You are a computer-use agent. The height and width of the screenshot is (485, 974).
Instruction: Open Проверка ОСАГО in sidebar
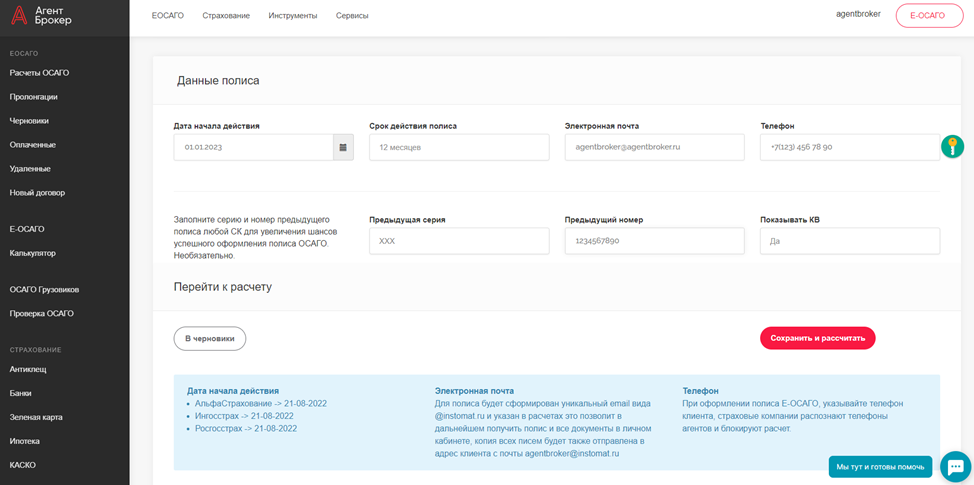coord(41,313)
